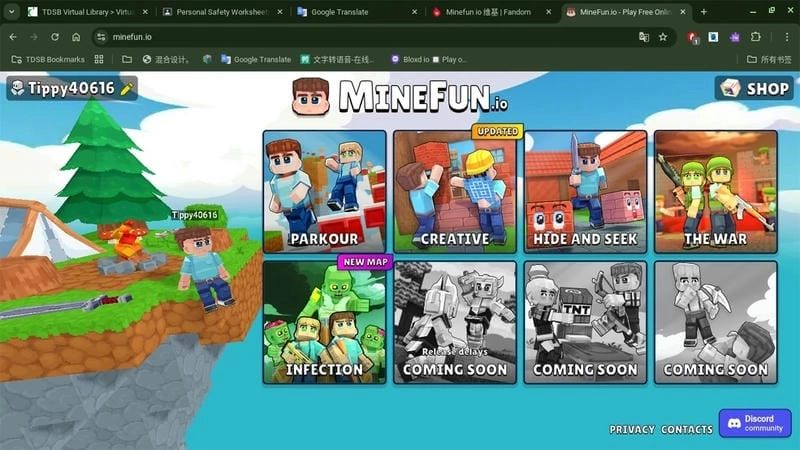Screen dimensions: 800x450
Task: Open the apps grid icon in the bookmarks bar
Action: pos(99,59)
